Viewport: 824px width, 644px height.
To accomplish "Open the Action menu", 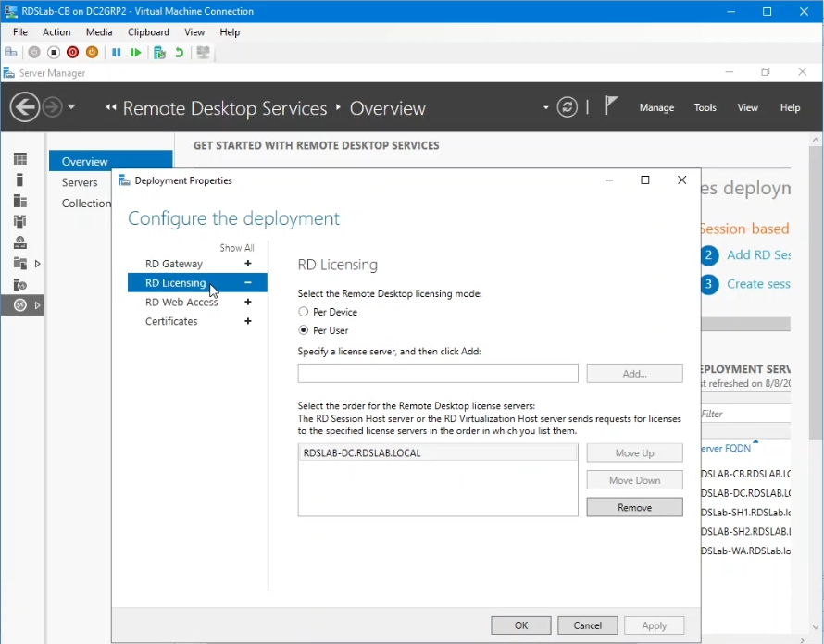I will tap(56, 32).
